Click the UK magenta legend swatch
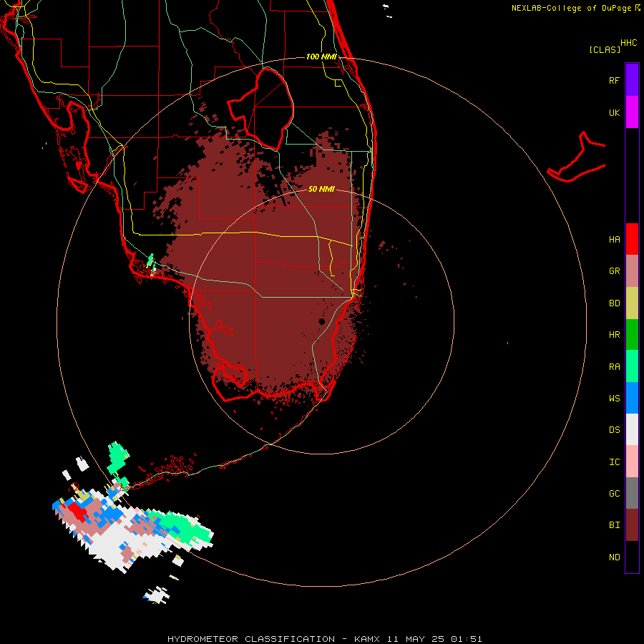The width and height of the screenshot is (644, 644). pos(632,112)
